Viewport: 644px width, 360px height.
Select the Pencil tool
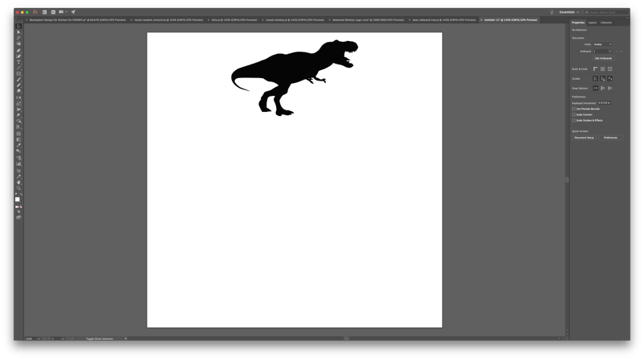pyautogui.click(x=19, y=85)
